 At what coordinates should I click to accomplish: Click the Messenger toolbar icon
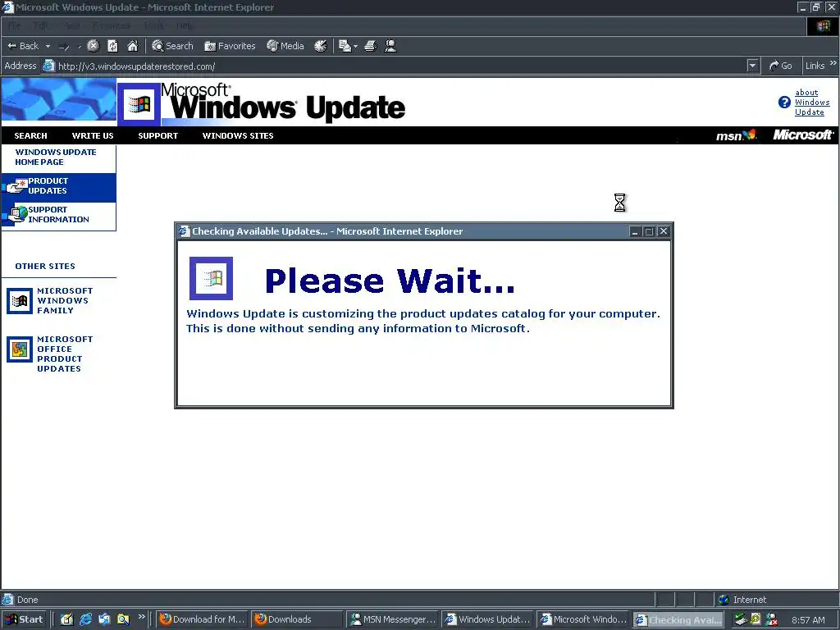pyautogui.click(x=390, y=46)
